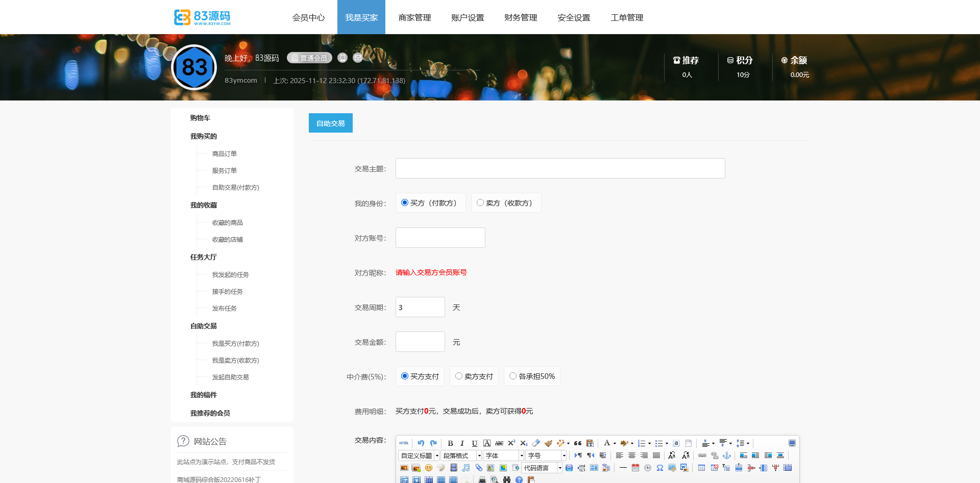Open 发布任务 in the sidebar
The image size is (980, 483).
point(225,308)
